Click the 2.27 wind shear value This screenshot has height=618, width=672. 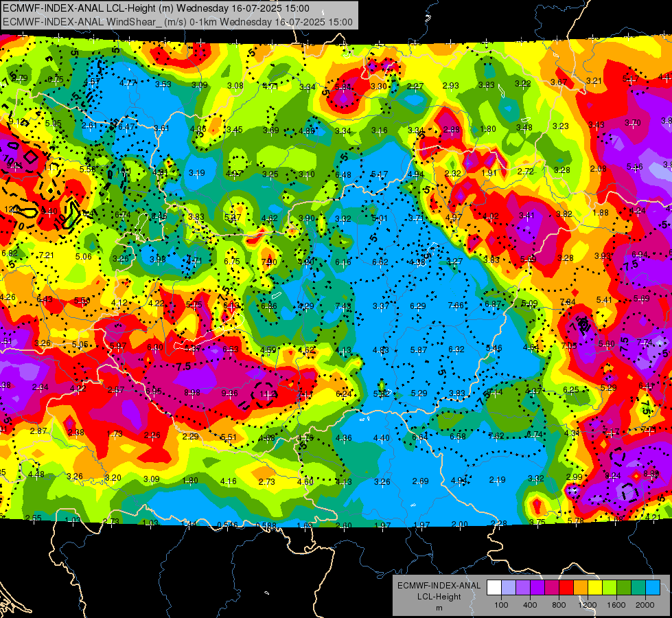415,87
